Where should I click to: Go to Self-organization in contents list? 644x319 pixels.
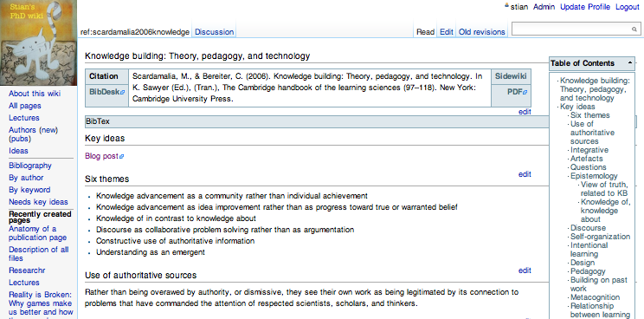pyautogui.click(x=600, y=237)
